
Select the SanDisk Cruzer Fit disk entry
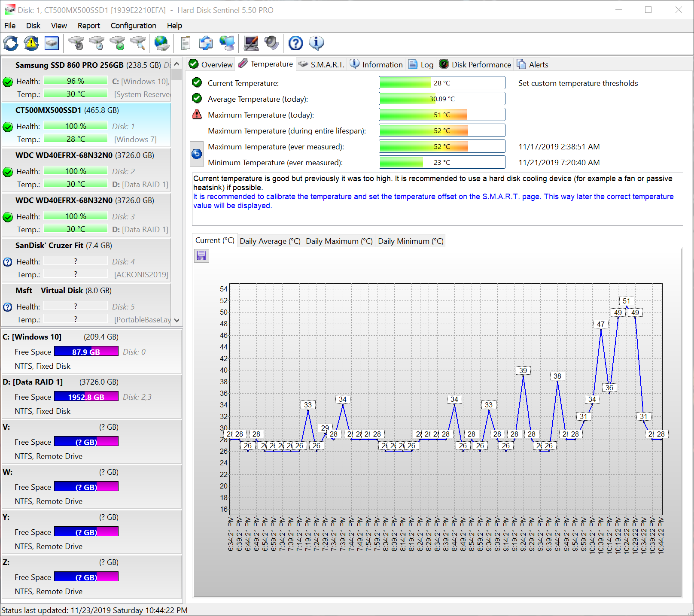click(x=86, y=260)
